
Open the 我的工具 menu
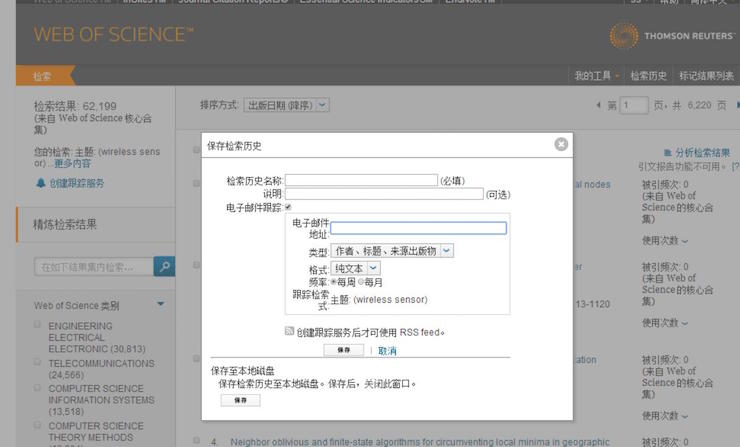tap(596, 76)
